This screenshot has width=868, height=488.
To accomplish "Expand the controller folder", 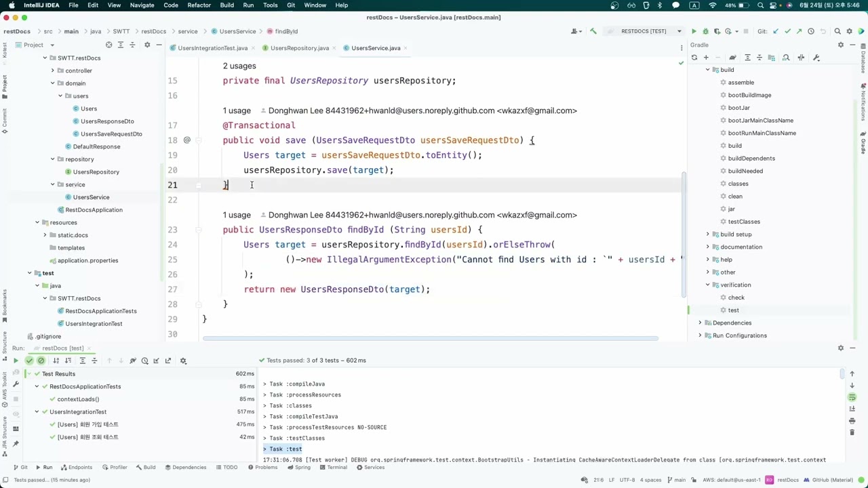I will (53, 70).
